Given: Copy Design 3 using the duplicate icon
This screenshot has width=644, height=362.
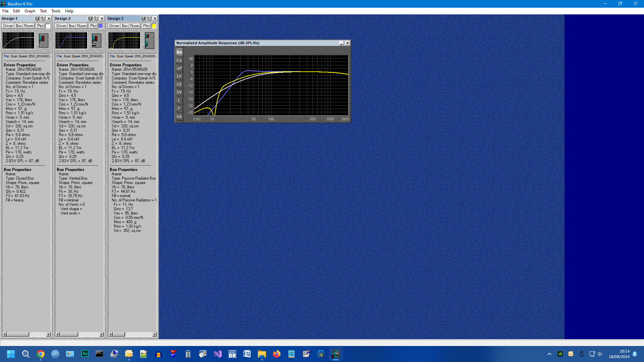Looking at the screenshot, I should [x=149, y=18].
